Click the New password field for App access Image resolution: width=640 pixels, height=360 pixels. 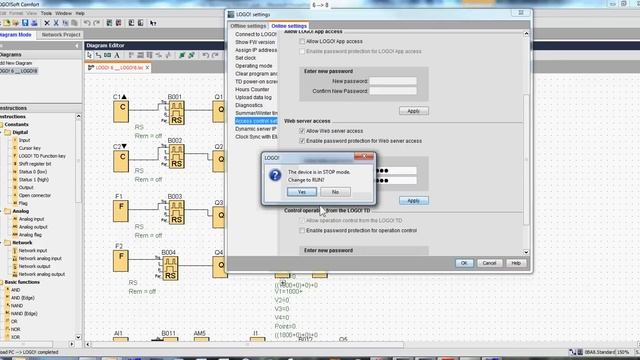click(393, 81)
